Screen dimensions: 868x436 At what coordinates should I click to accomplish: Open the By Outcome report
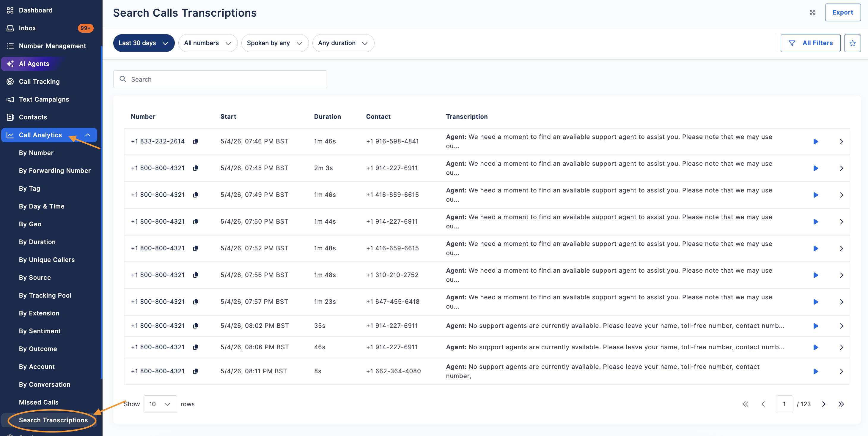tap(38, 349)
